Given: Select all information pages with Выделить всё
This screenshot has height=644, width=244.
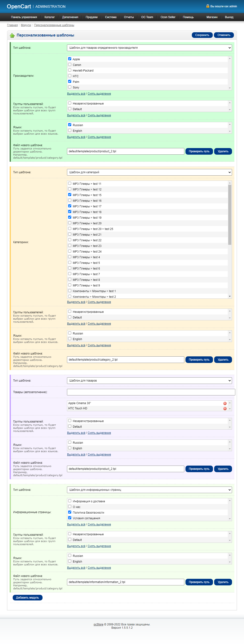Looking at the screenshot, I should tap(76, 524).
